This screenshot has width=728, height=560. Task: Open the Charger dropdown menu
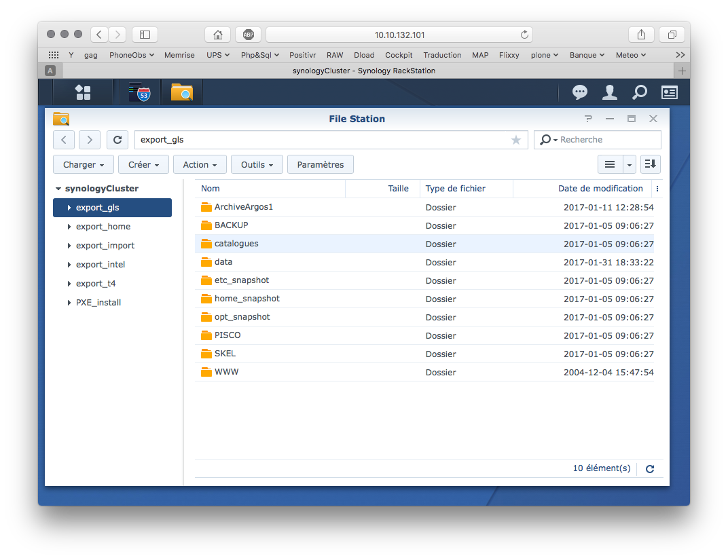pos(84,164)
